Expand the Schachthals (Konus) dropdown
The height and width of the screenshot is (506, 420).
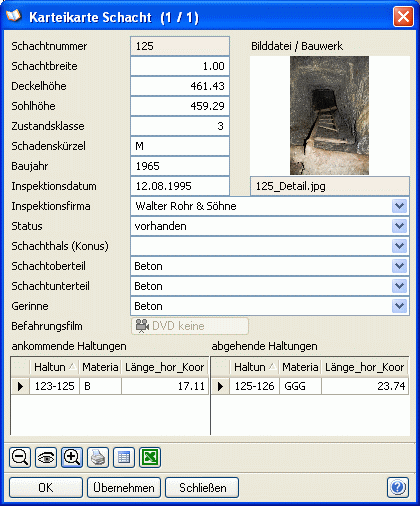[x=400, y=246]
